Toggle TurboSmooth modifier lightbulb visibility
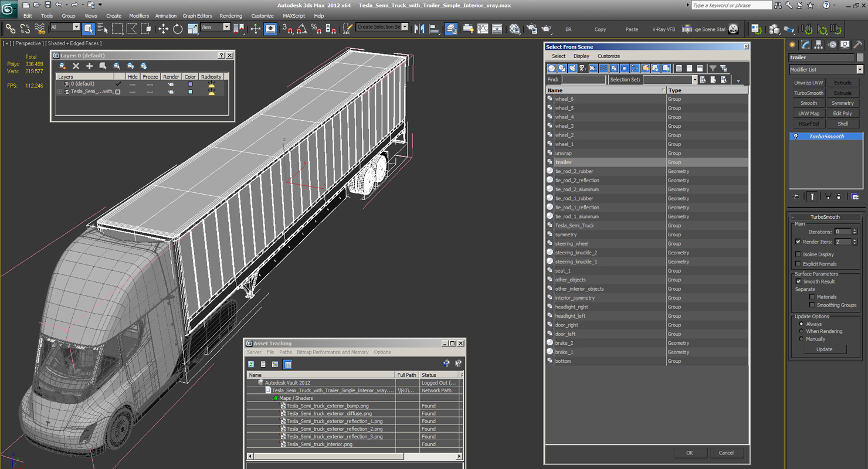Viewport: 868px width, 469px height. coord(795,137)
